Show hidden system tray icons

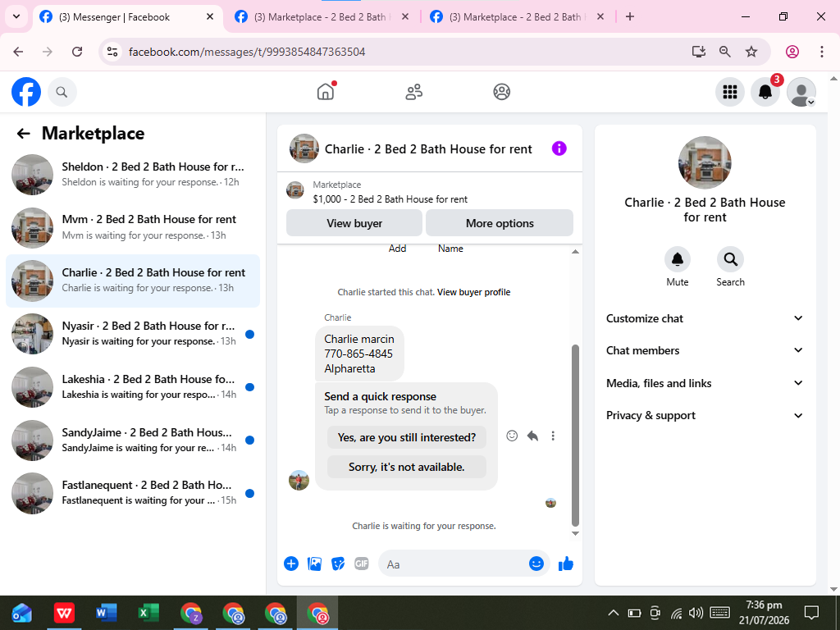pos(614,613)
